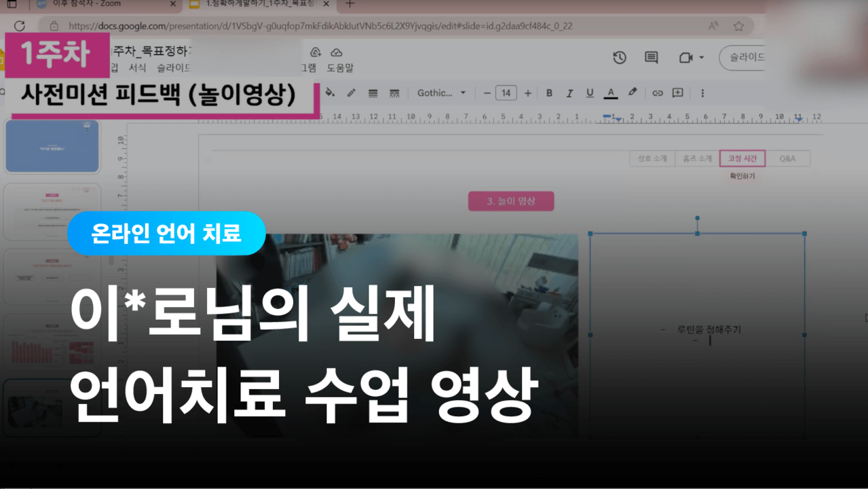868x489 pixels.
Task: Start a Meet call with the camera icon
Action: (x=685, y=58)
